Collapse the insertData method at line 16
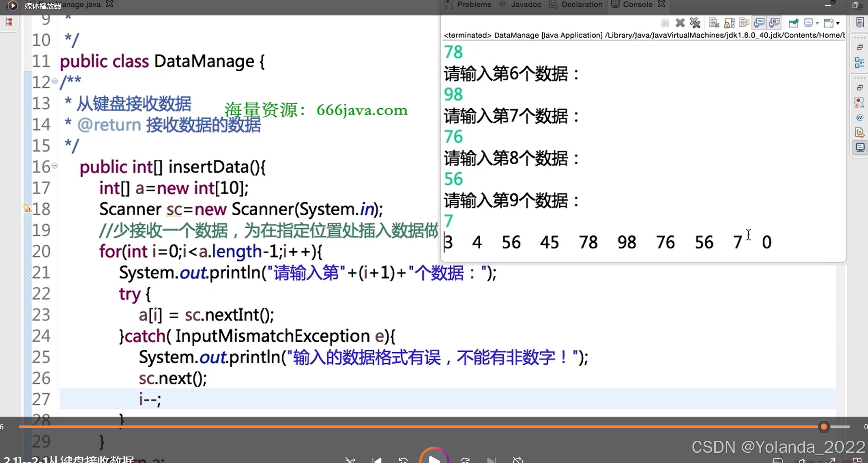Viewport: 868px width, 463px height. pyautogui.click(x=54, y=166)
